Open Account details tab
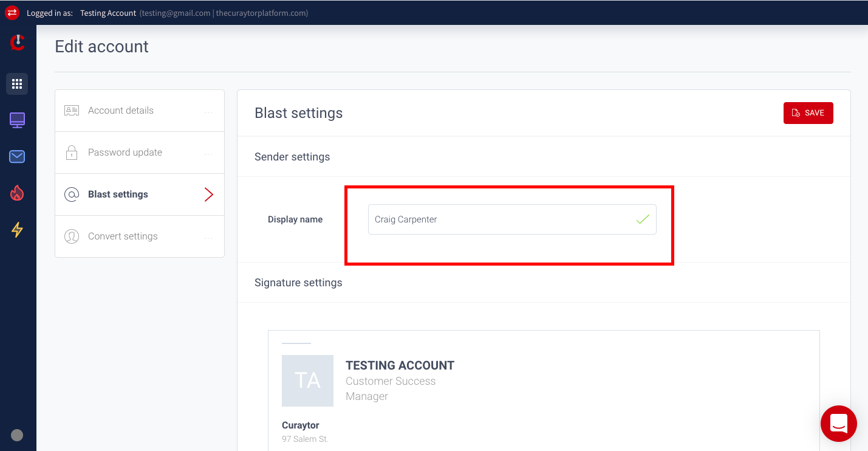The height and width of the screenshot is (451, 868). coord(140,111)
